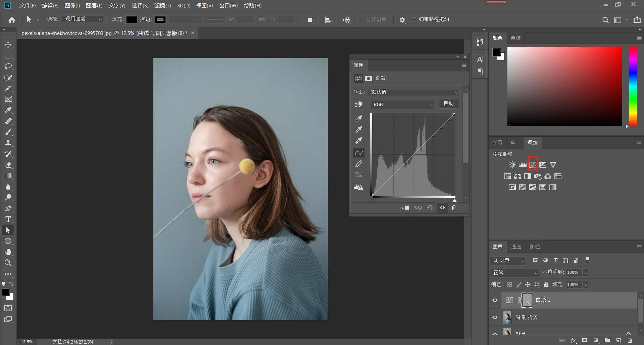Open the layer 填充 percent dropdown arrow

point(586,285)
